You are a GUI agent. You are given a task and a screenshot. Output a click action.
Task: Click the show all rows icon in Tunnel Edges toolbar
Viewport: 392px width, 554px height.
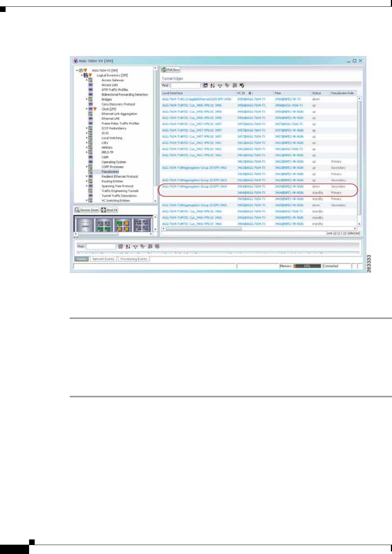coord(235,85)
